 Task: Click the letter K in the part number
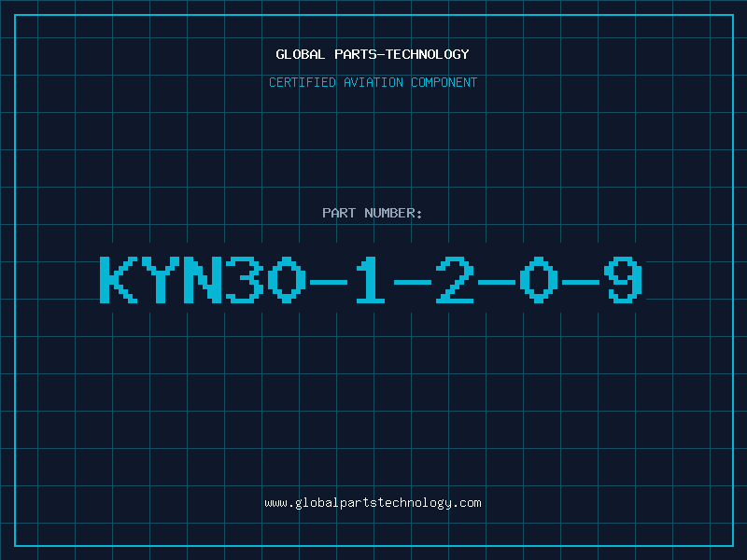tap(119, 279)
